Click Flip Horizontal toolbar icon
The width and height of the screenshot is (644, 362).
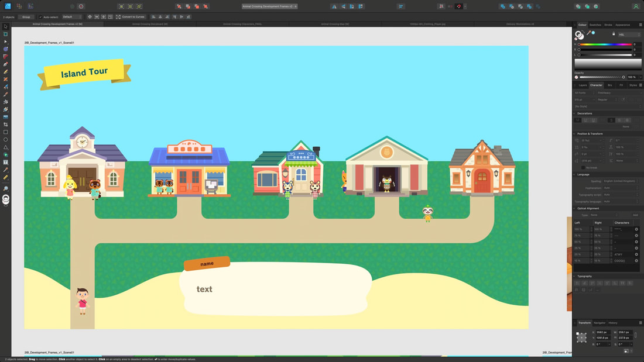pyautogui.click(x=334, y=6)
